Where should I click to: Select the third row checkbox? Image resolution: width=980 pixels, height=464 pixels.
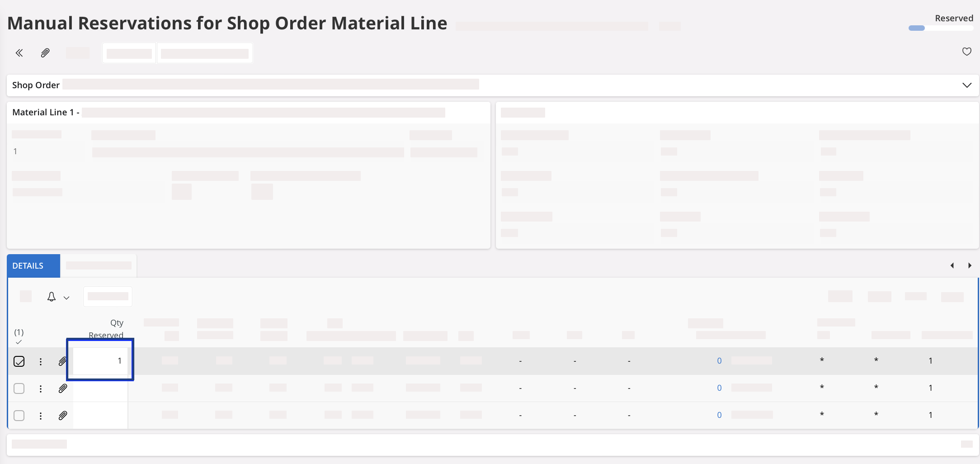point(19,416)
